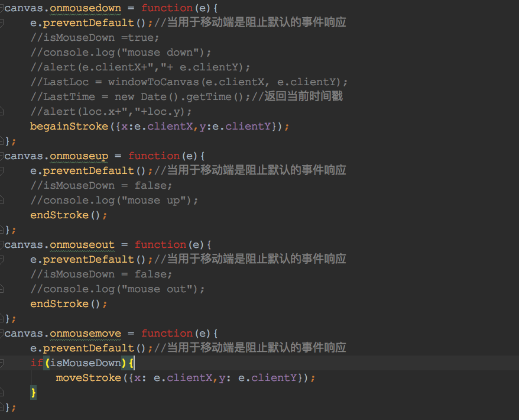Click 'function' keyword on the onmousedown line

coord(167,8)
